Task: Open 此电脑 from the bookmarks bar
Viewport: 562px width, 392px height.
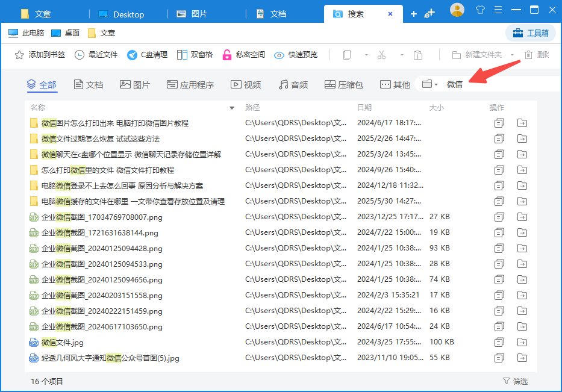Action: [x=26, y=33]
